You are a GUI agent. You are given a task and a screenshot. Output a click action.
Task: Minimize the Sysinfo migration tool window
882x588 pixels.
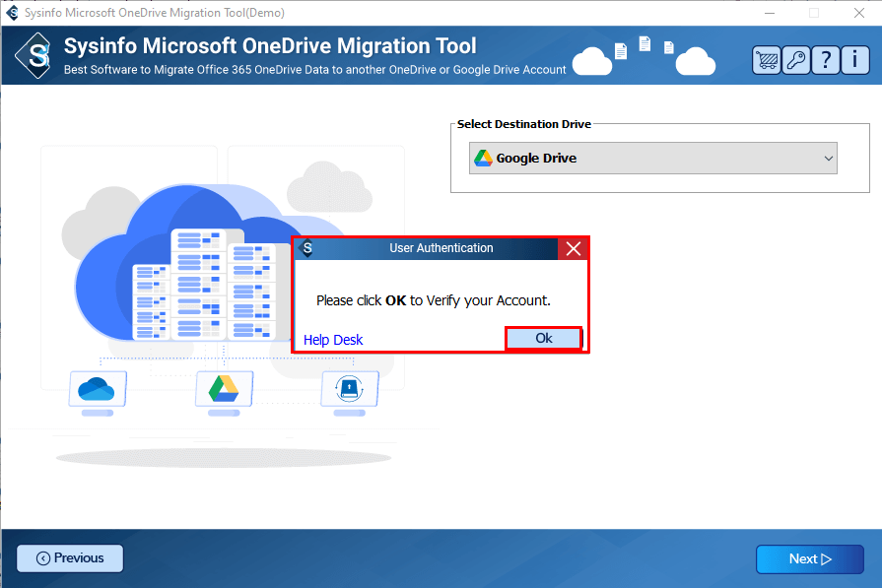[770, 13]
